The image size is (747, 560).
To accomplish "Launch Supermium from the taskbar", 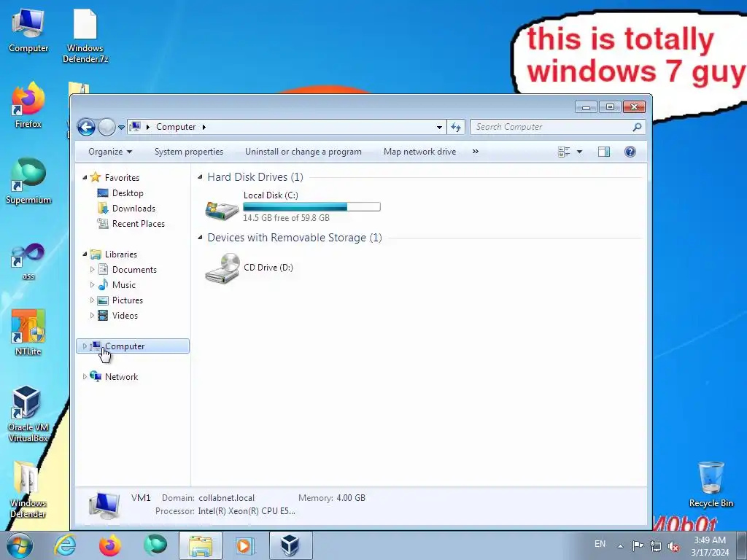I will pos(155,545).
